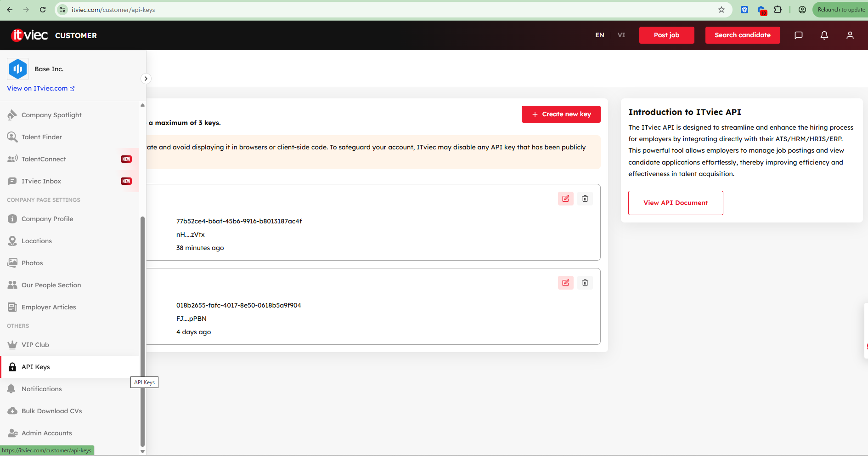Click the ITviec logo in header
Screen dimensions: 868x456
pos(29,35)
